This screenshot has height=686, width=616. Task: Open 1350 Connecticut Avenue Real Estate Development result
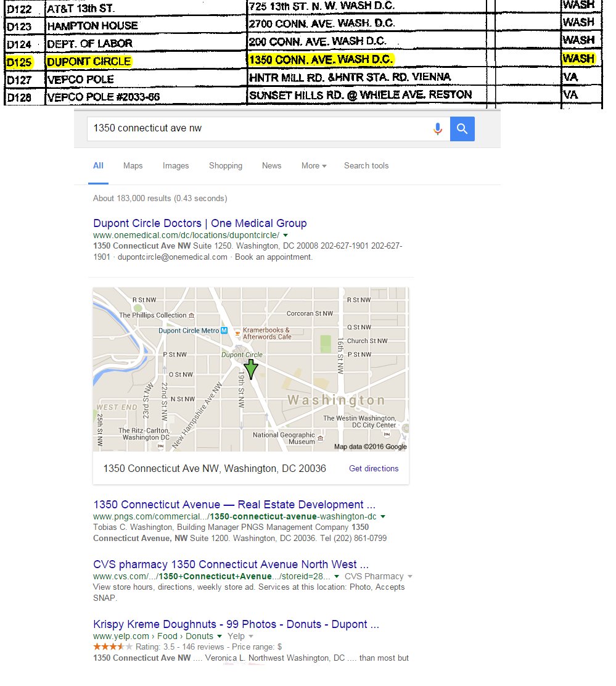pyautogui.click(x=234, y=505)
